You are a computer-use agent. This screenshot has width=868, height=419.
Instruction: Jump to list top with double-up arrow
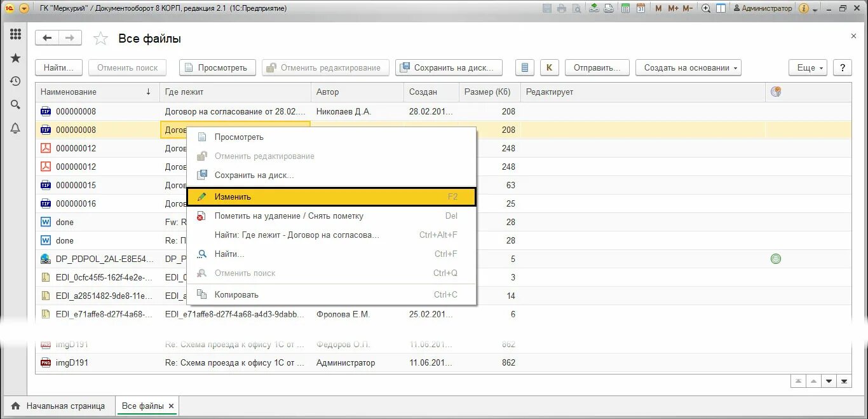click(x=798, y=381)
